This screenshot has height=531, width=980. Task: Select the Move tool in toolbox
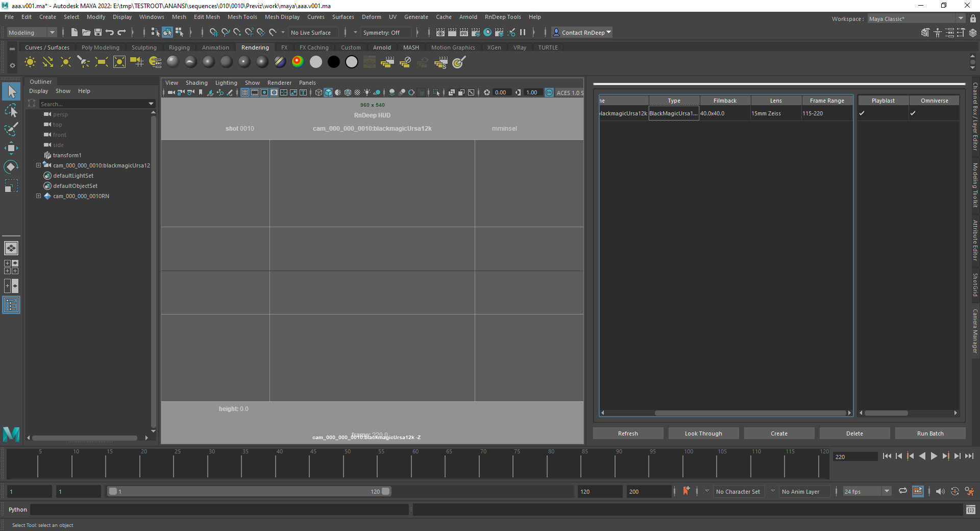click(x=11, y=149)
